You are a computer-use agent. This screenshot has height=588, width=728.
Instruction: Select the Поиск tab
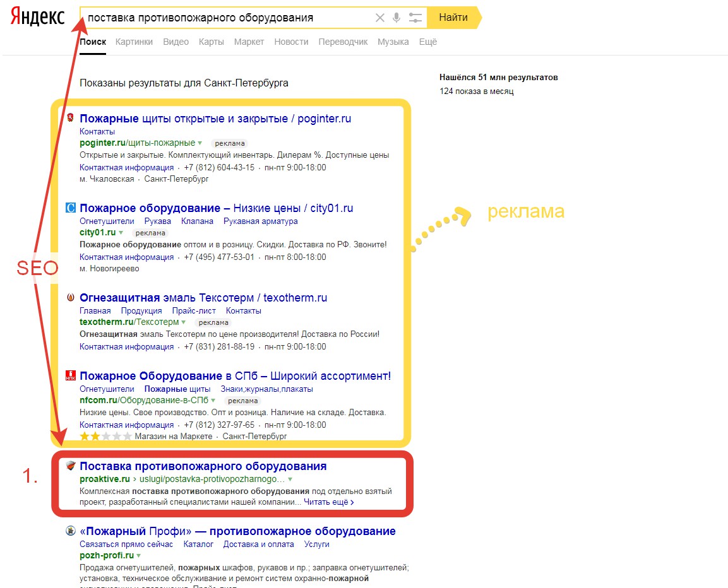coord(93,42)
